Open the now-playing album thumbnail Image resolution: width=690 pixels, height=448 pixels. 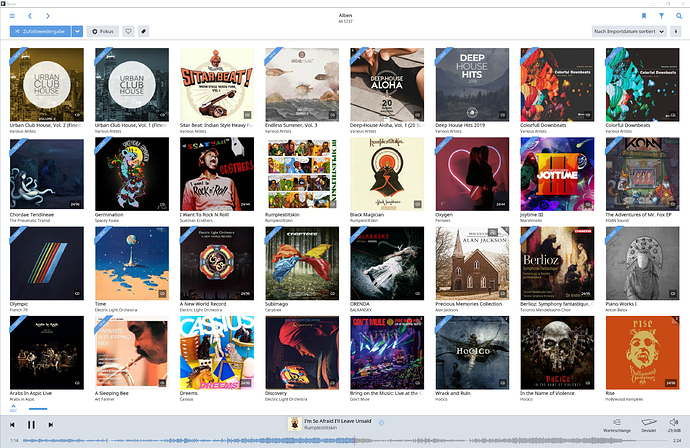click(294, 424)
